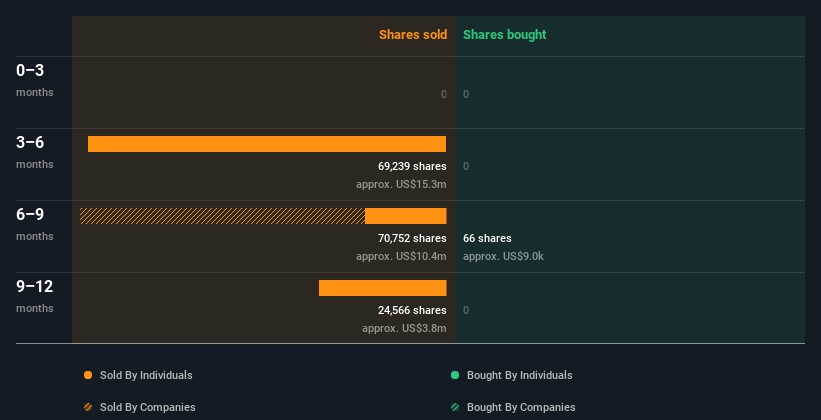
Task: Toggle the 'Sold By Individuals' legend text
Action: pos(146,376)
